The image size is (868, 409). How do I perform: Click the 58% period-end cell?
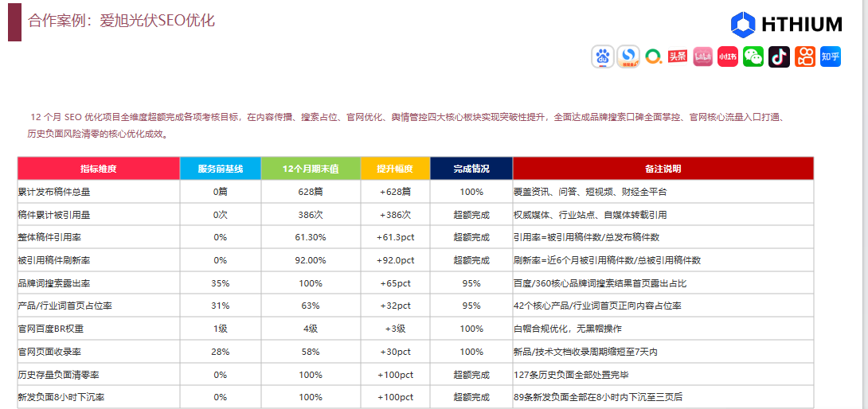click(x=311, y=352)
